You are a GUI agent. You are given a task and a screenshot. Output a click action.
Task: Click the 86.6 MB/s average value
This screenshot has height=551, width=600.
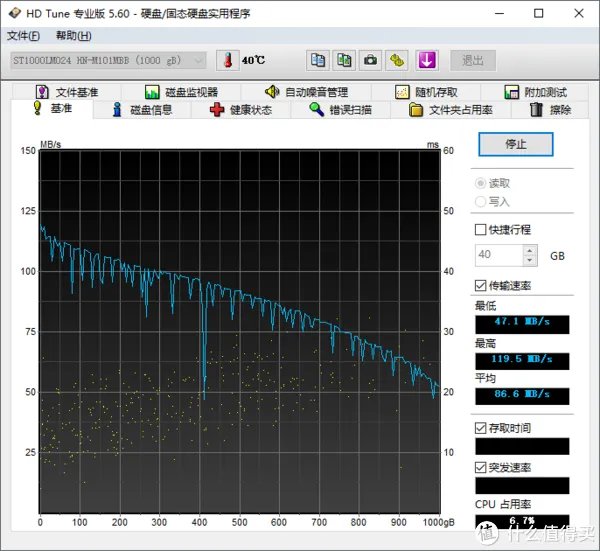tap(522, 396)
